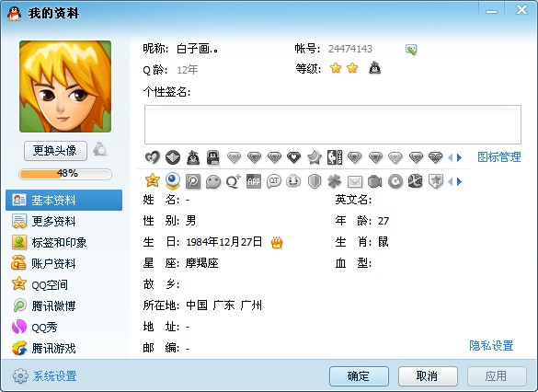538x392 pixels.
Task: Click the Q龄 value 12年
Action: click(x=188, y=70)
